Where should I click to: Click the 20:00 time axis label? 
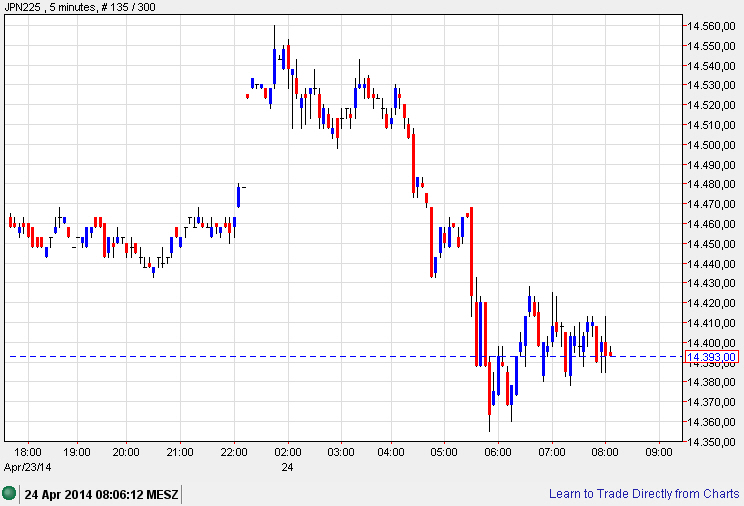pyautogui.click(x=126, y=452)
